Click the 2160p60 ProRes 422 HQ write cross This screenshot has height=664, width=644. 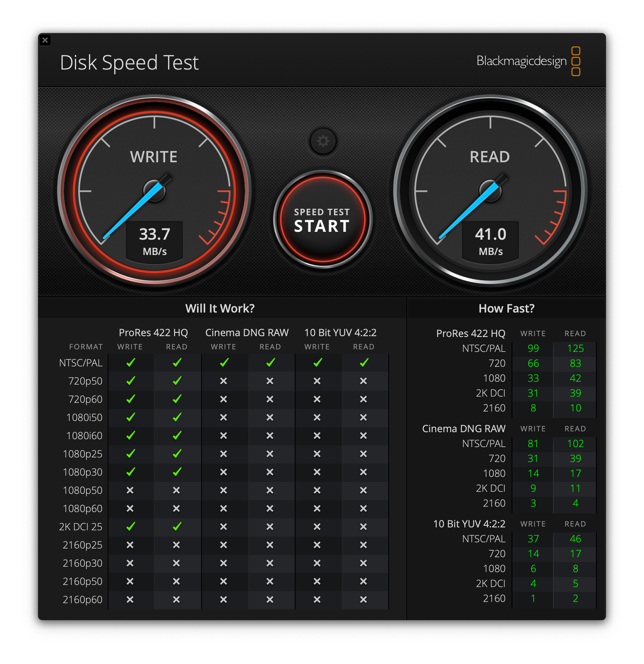[130, 599]
